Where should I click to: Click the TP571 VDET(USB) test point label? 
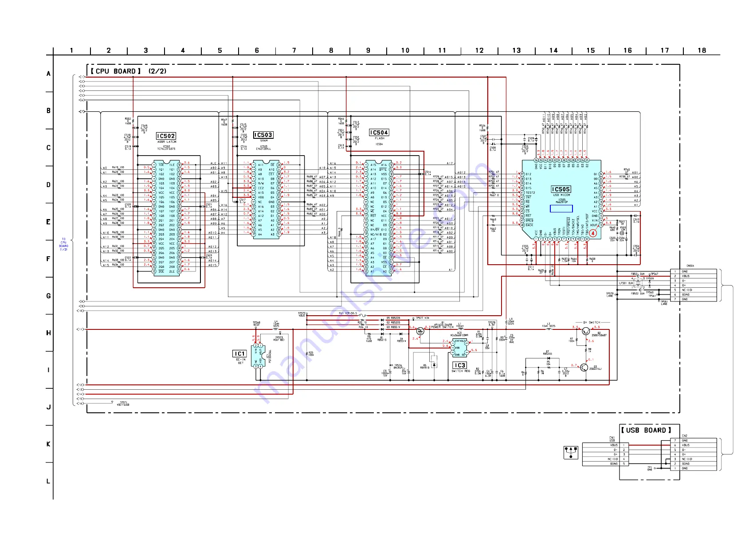123,403
